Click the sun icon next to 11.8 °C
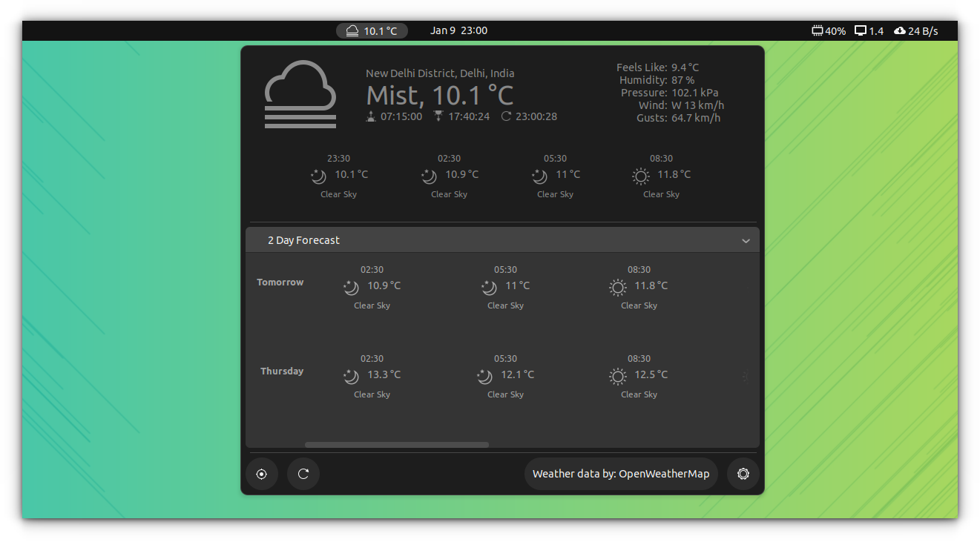This screenshot has height=542, width=980. click(x=640, y=176)
